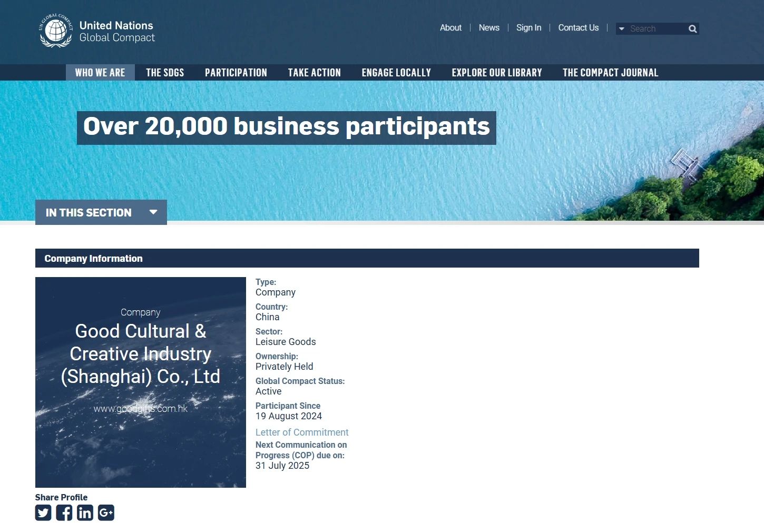
Task: Open the Explore Our Library menu
Action: click(x=497, y=73)
